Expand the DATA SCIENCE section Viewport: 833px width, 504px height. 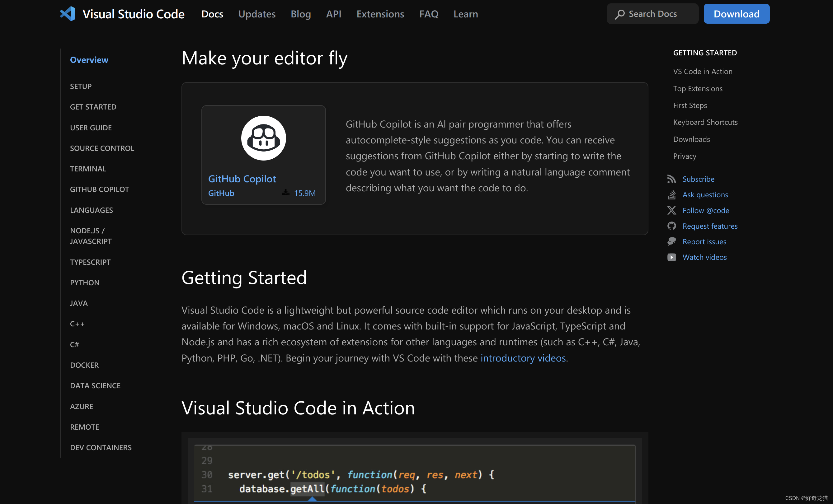(x=95, y=386)
